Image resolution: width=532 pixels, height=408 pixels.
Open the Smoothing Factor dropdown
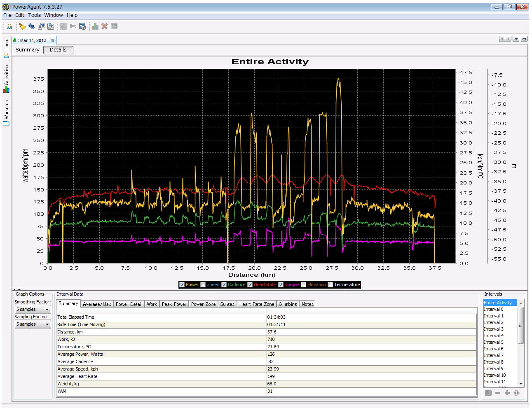click(x=33, y=309)
